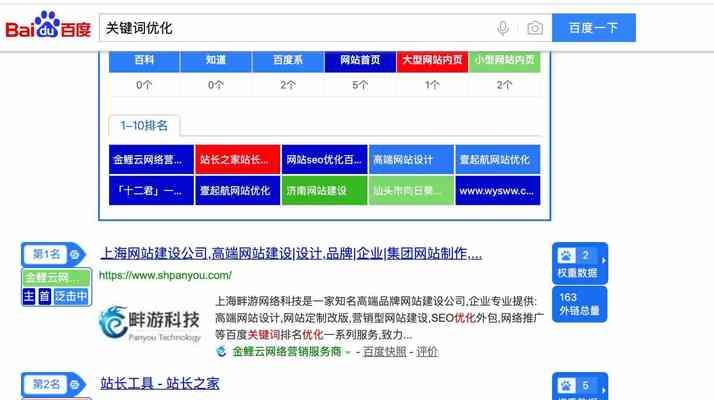Activate voice search microphone icon
Viewport: 714px width, 400px height.
502,28
